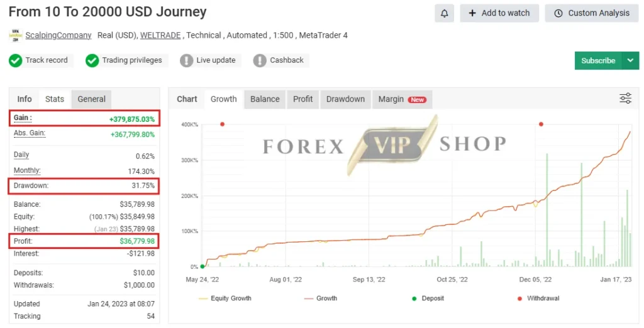
Task: Open WELTRADE broker link
Action: (x=160, y=35)
